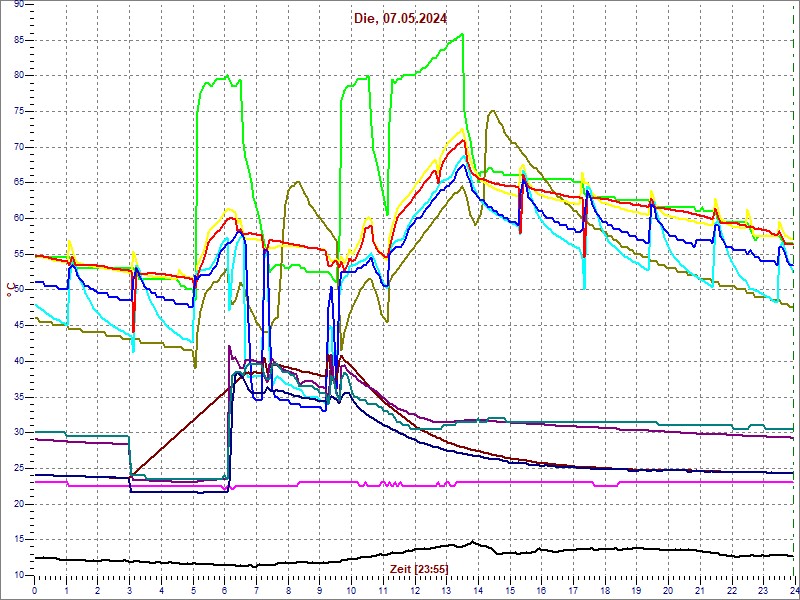Click the "Zeit [23:55]" time axis caption

pos(419,568)
